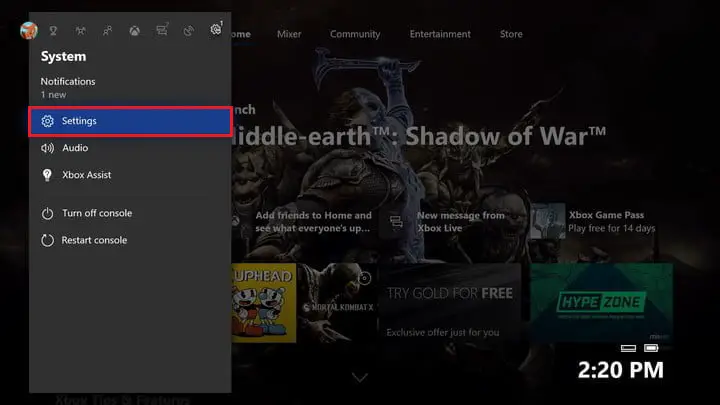Select the Xbox Home tab icon
Image resolution: width=720 pixels, height=405 pixels.
pos(135,31)
